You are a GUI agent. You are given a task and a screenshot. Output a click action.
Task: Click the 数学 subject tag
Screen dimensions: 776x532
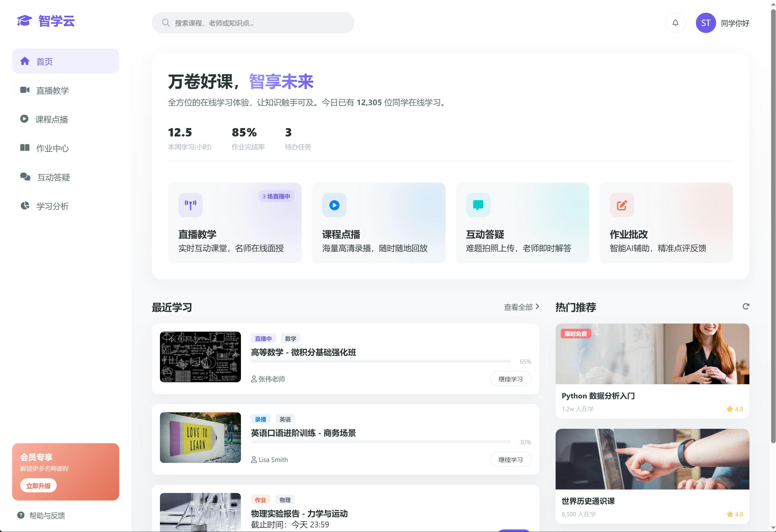coord(290,338)
